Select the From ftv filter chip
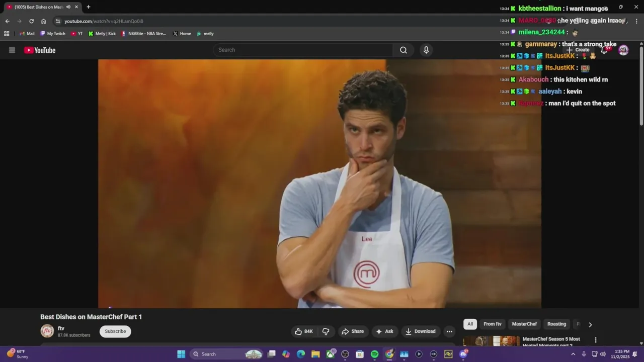 [493, 324]
